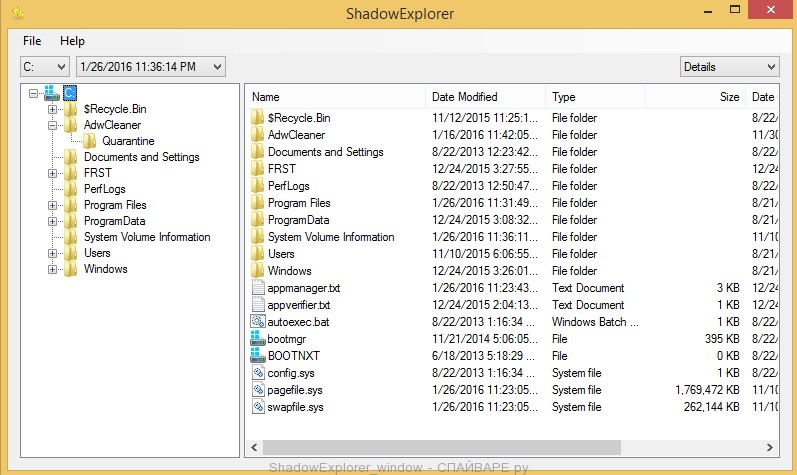This screenshot has height=475, width=797.
Task: Expand ProgramData in the tree
Action: pyautogui.click(x=52, y=221)
